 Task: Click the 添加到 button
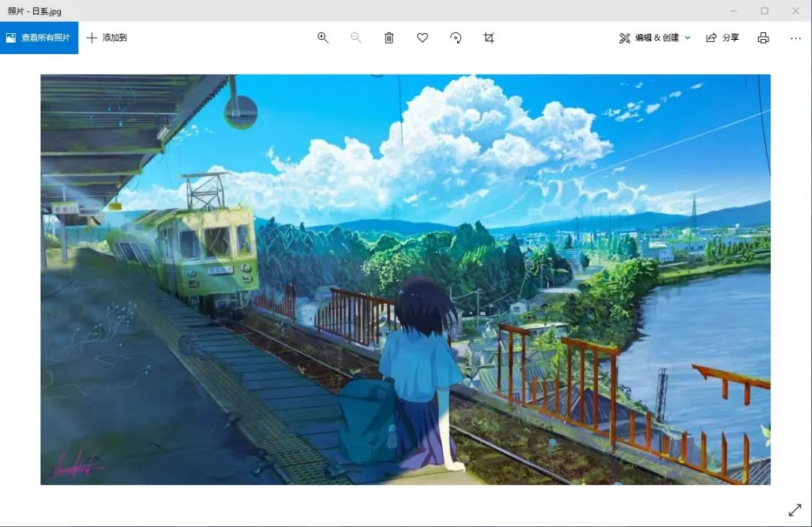click(x=107, y=38)
